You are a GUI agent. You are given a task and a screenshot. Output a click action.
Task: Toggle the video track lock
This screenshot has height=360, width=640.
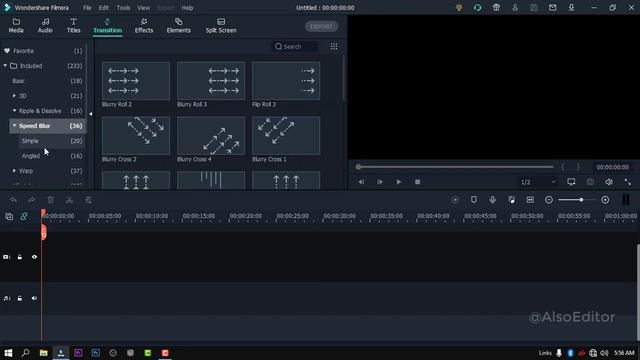tap(20, 257)
